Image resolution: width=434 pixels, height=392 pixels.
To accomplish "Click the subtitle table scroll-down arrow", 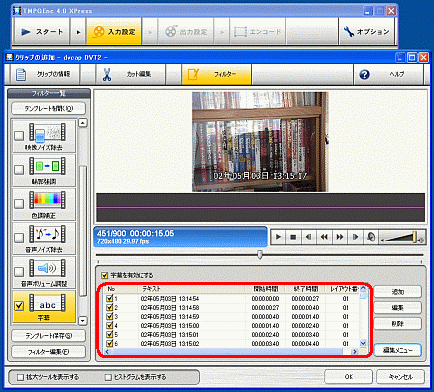I will click(x=363, y=343).
